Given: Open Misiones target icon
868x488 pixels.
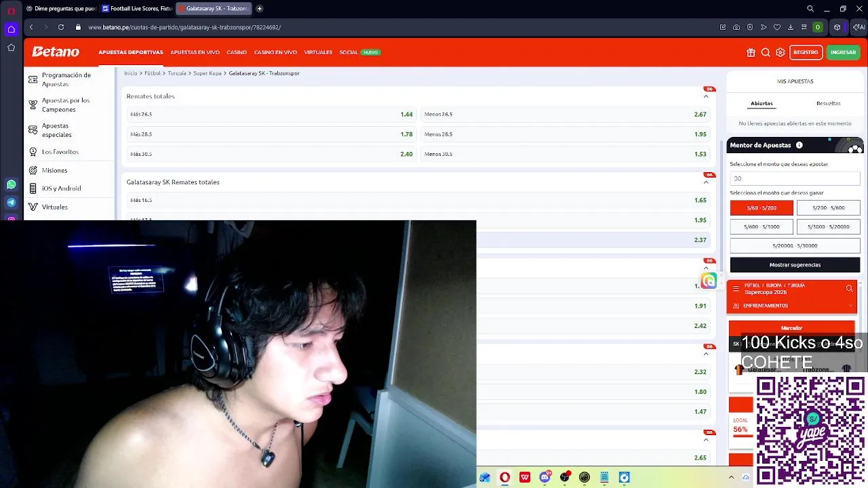Looking at the screenshot, I should tap(33, 170).
